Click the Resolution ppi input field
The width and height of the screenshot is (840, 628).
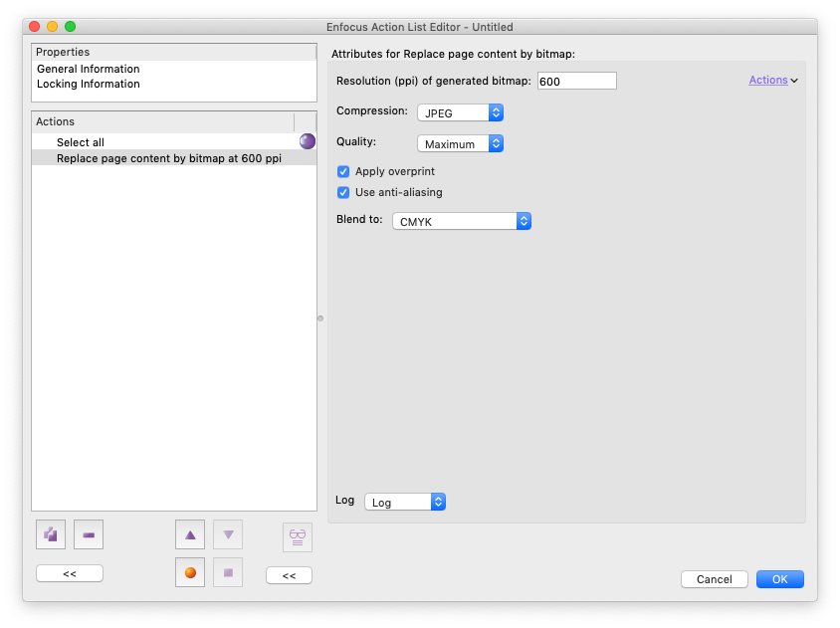576,82
